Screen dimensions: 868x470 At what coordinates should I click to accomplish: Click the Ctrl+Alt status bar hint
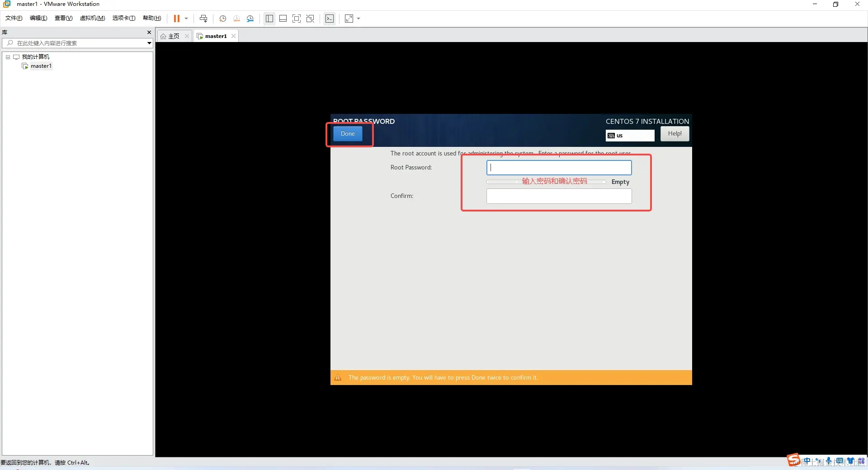point(45,462)
